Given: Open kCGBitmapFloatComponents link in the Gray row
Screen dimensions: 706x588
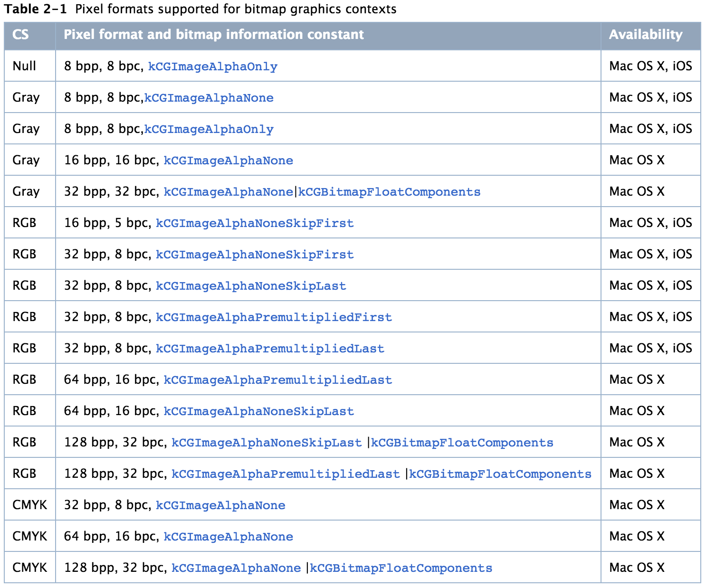Looking at the screenshot, I should pyautogui.click(x=389, y=192).
